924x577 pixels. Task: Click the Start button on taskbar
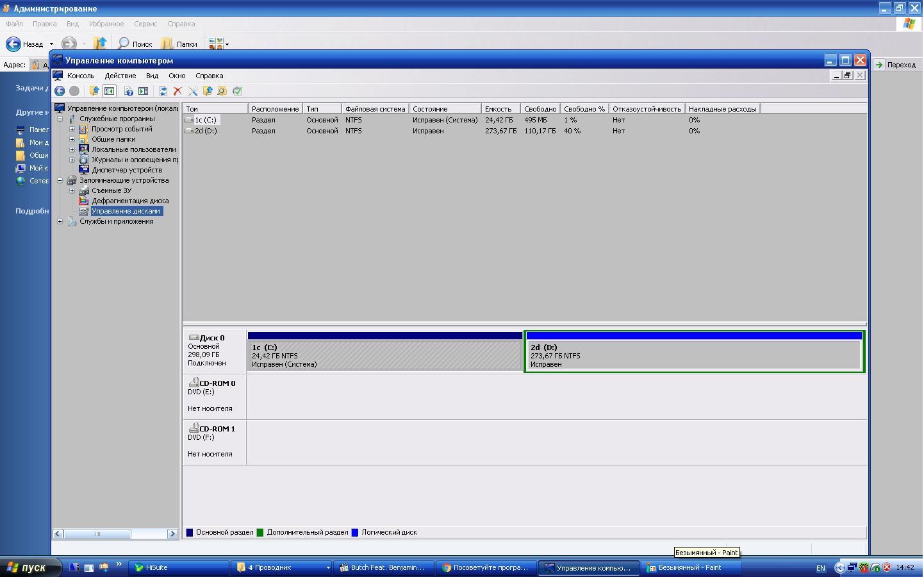click(30, 567)
